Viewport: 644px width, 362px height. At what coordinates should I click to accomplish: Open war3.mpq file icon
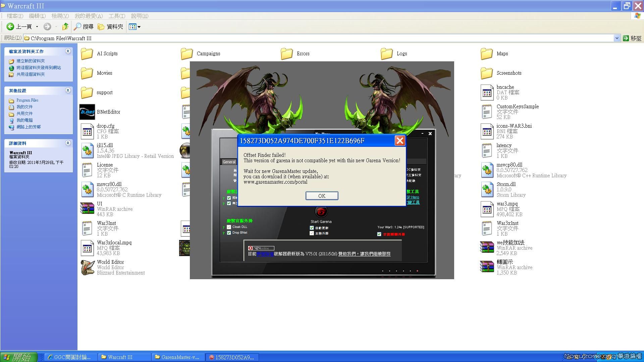pyautogui.click(x=487, y=209)
